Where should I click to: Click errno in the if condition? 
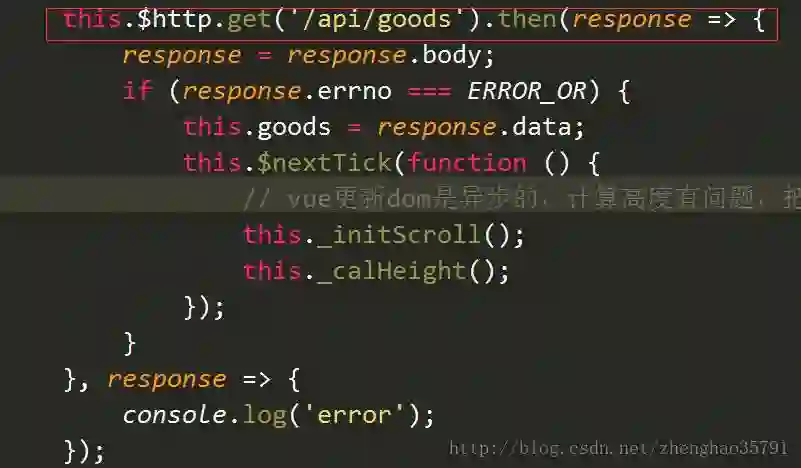(x=355, y=92)
